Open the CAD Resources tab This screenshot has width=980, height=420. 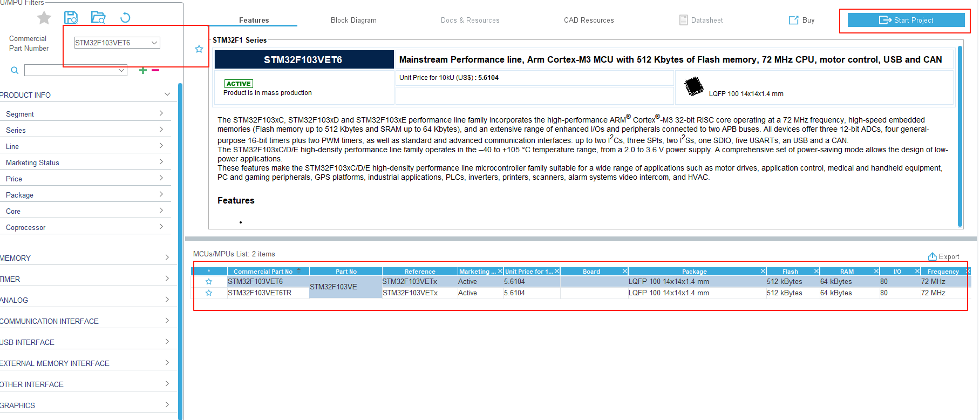point(589,20)
